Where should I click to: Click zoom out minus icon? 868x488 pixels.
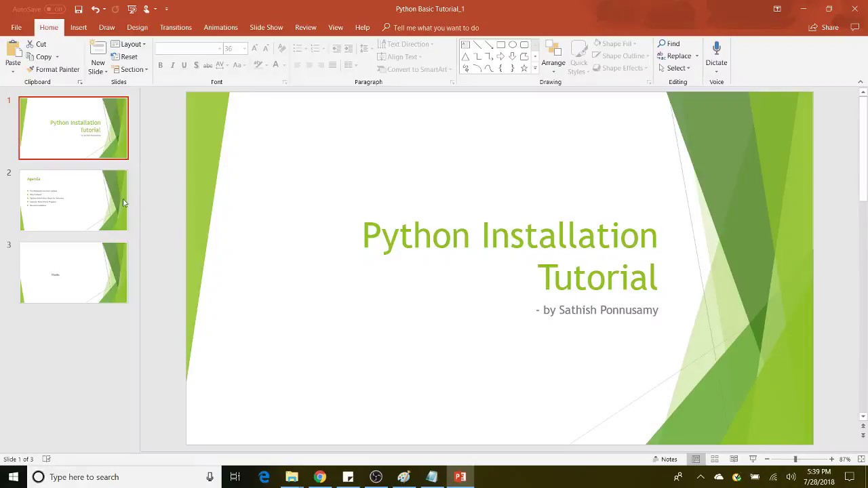coord(767,460)
